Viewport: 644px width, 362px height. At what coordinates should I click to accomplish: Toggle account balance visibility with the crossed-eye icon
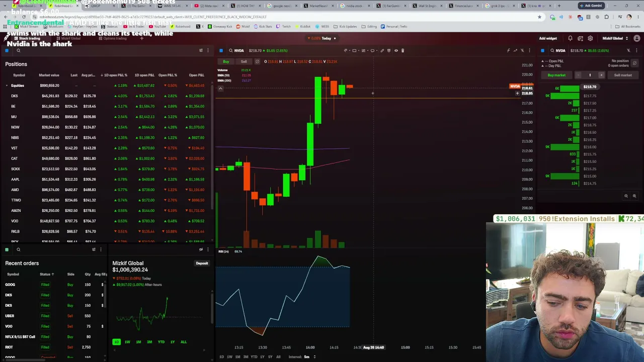201,249
